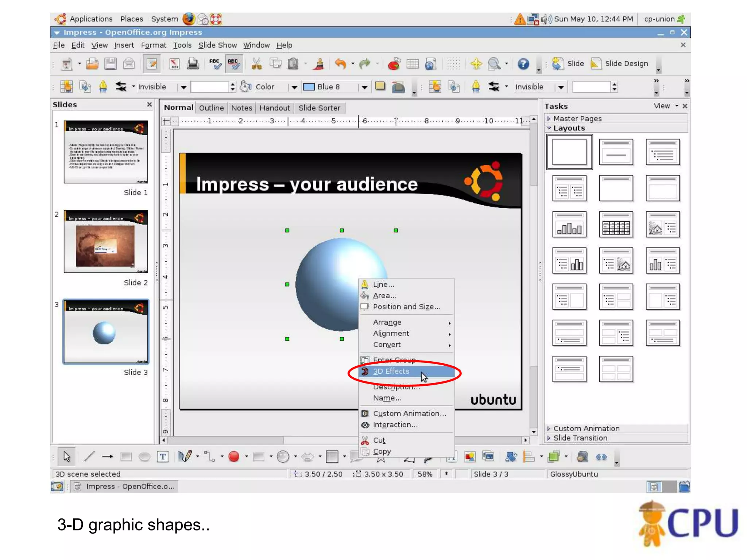Click the vertical scrollbar of slide editor

click(x=534, y=275)
